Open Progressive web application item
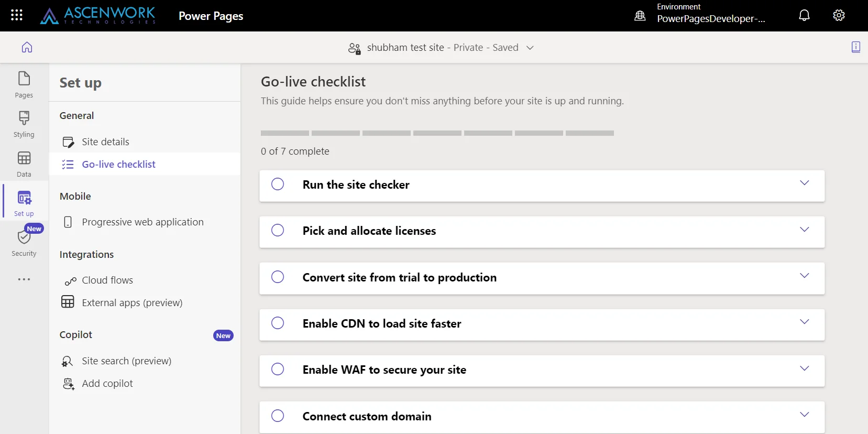 point(145,222)
